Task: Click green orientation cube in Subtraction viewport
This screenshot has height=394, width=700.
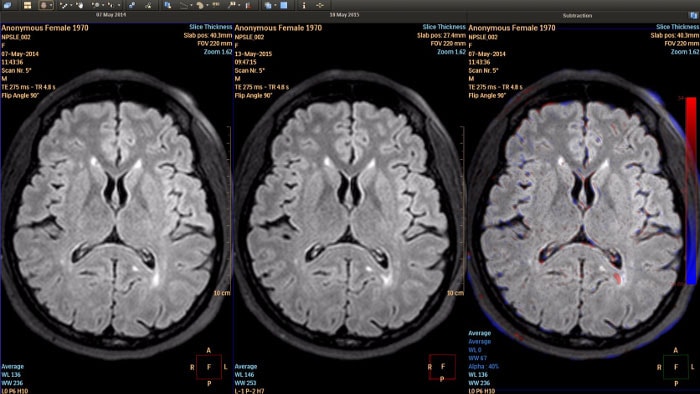Action: pos(676,367)
